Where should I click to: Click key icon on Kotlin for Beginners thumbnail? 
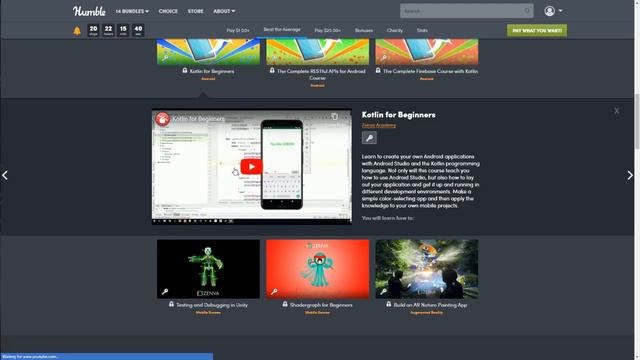tap(165, 58)
